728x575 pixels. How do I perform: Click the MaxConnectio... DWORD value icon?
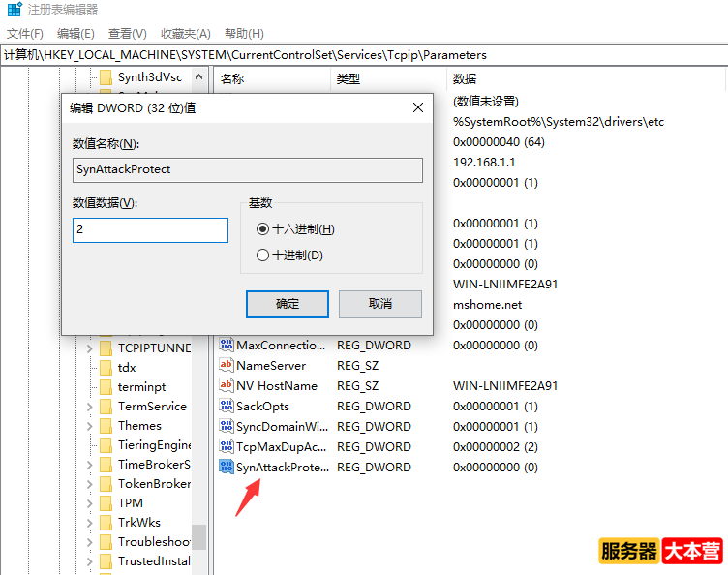[227, 345]
